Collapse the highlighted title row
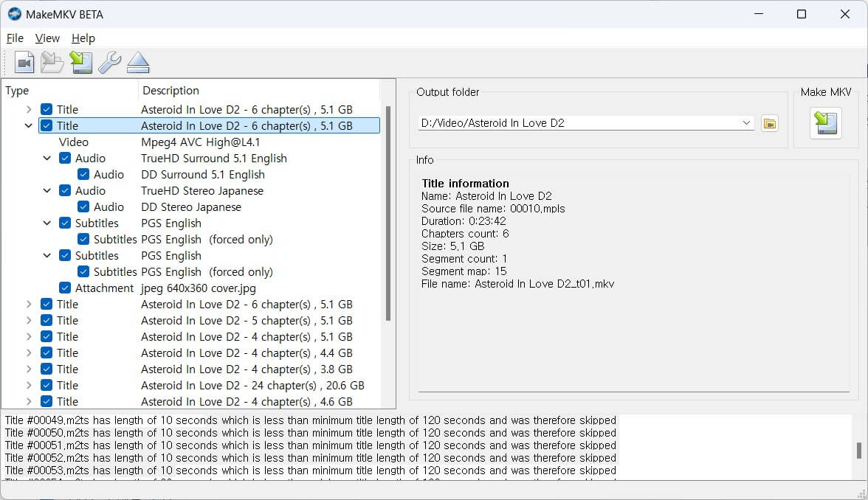868x500 pixels. (28, 125)
